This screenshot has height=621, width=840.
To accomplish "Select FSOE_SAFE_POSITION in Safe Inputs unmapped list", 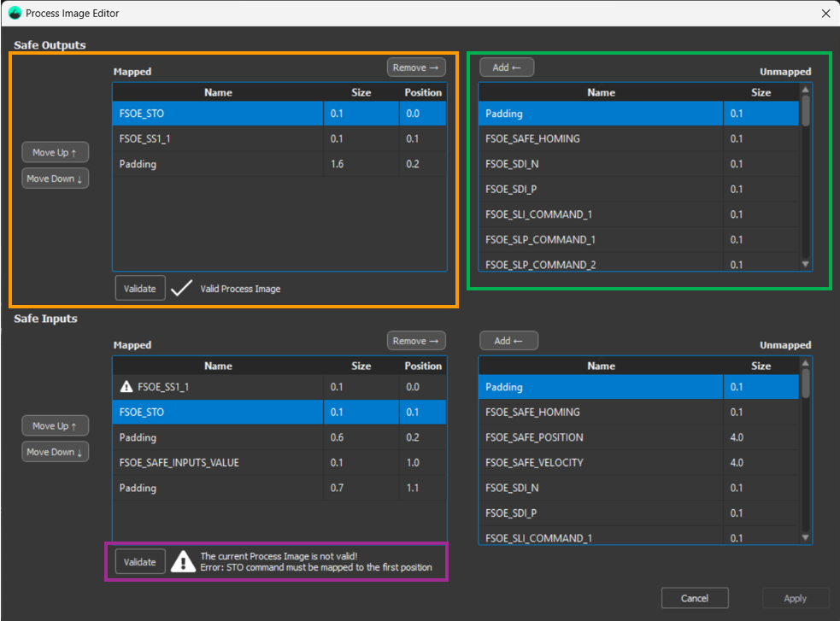I will [534, 437].
